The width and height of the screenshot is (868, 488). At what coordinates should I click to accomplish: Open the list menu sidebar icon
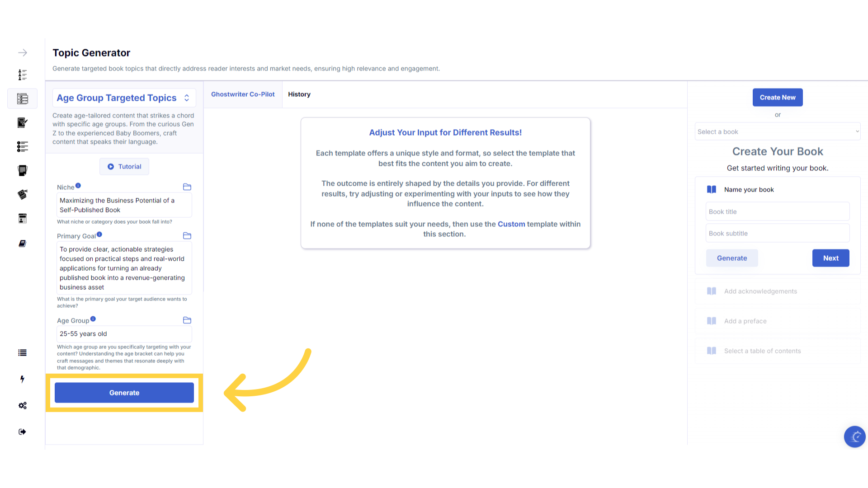click(22, 353)
